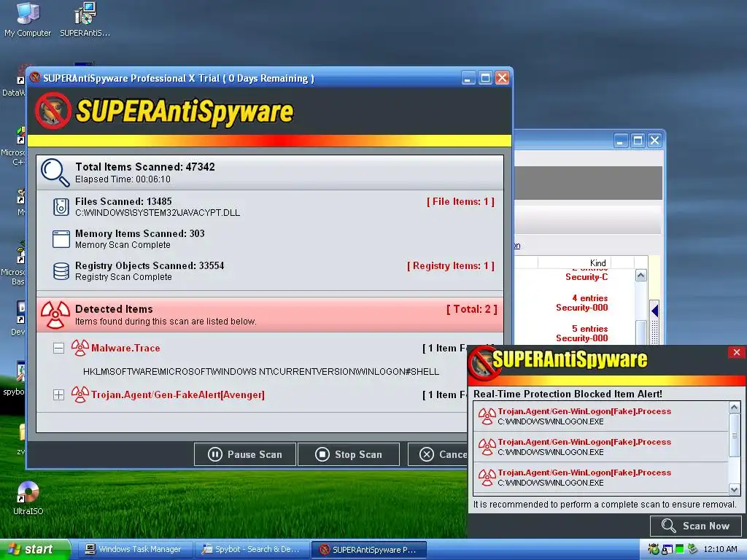
Task: Click the 'Memory Scan Complete' status text
Action: pos(123,245)
